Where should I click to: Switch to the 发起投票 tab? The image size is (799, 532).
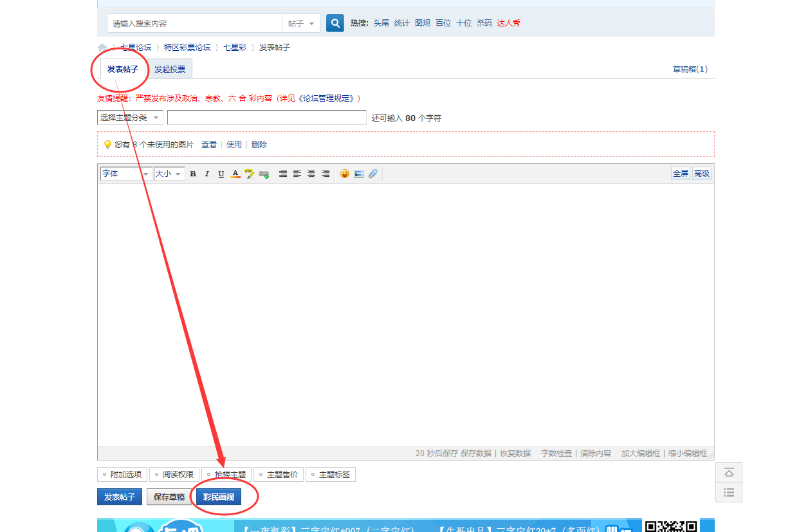click(x=170, y=69)
